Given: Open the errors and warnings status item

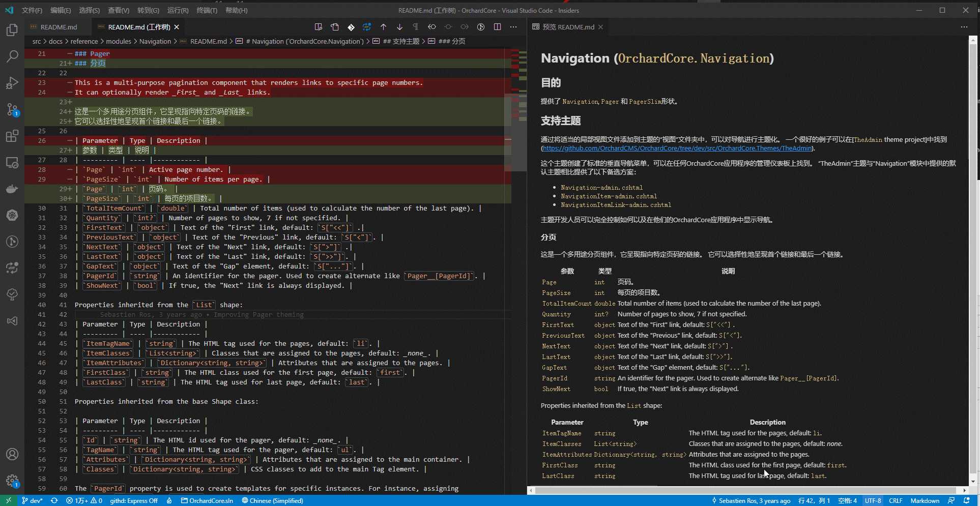Looking at the screenshot, I should coord(84,500).
